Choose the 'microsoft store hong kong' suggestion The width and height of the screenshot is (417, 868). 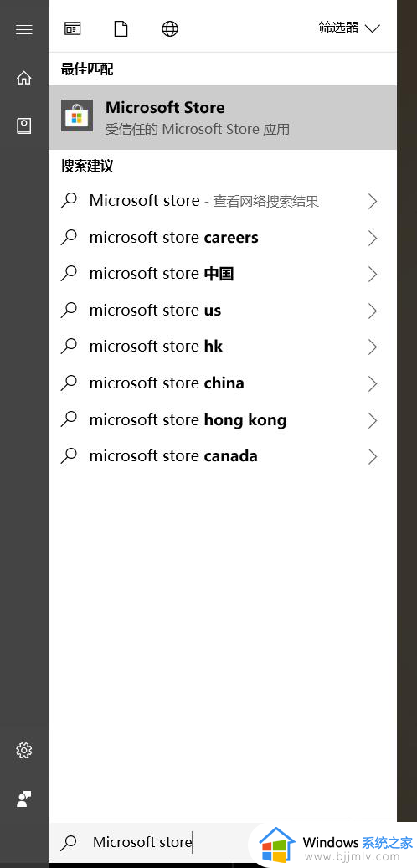point(223,420)
